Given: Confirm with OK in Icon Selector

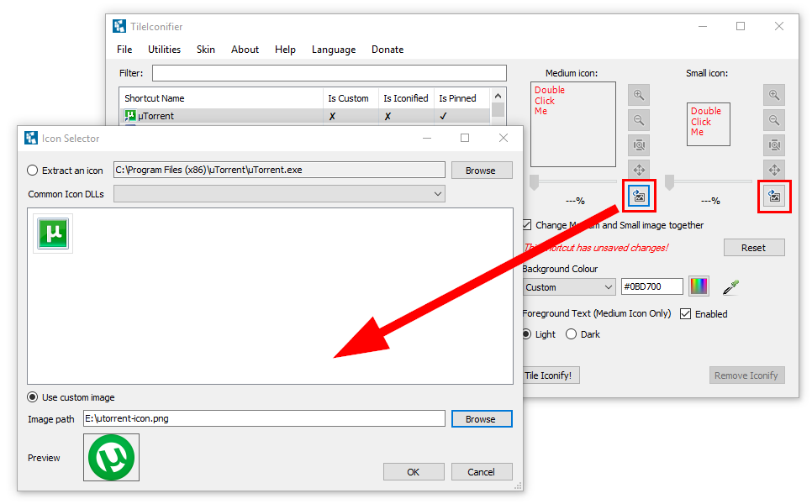Looking at the screenshot, I should click(x=414, y=472).
